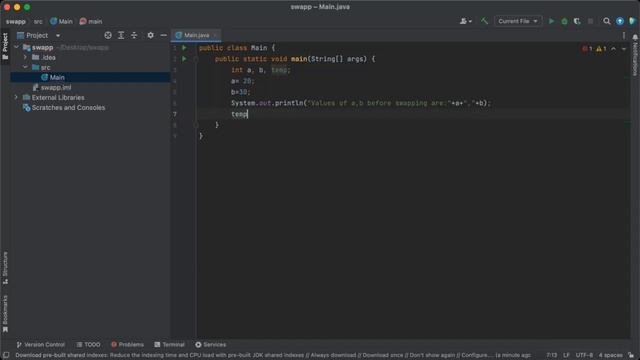The height and width of the screenshot is (360, 640).
Task: Click 4 spaces indent setting
Action: pos(611,355)
